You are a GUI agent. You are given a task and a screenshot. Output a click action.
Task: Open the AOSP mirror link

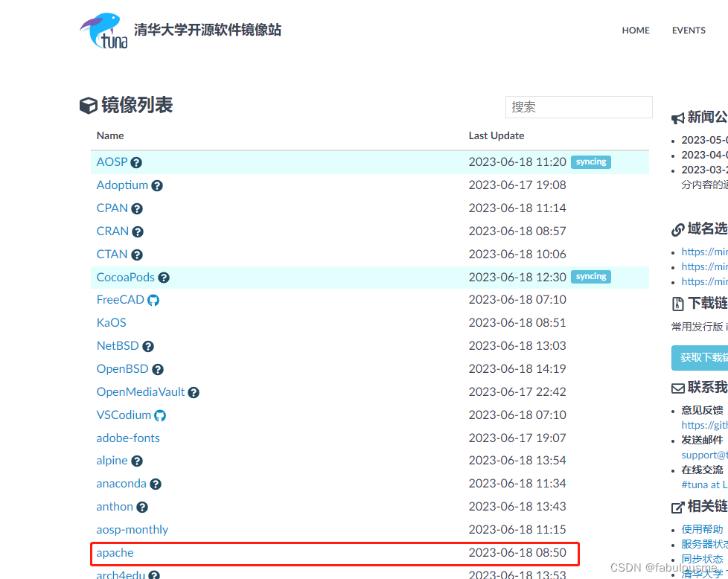click(x=112, y=162)
